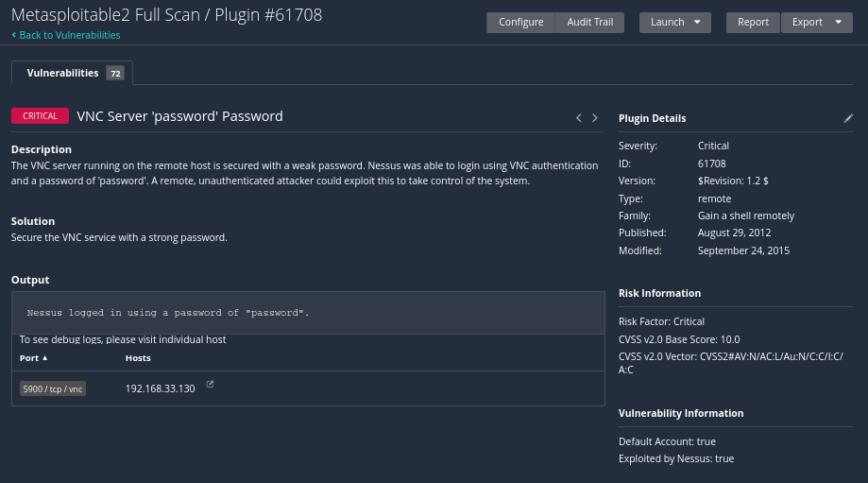Select the Vulnerabilities tab

(62, 73)
